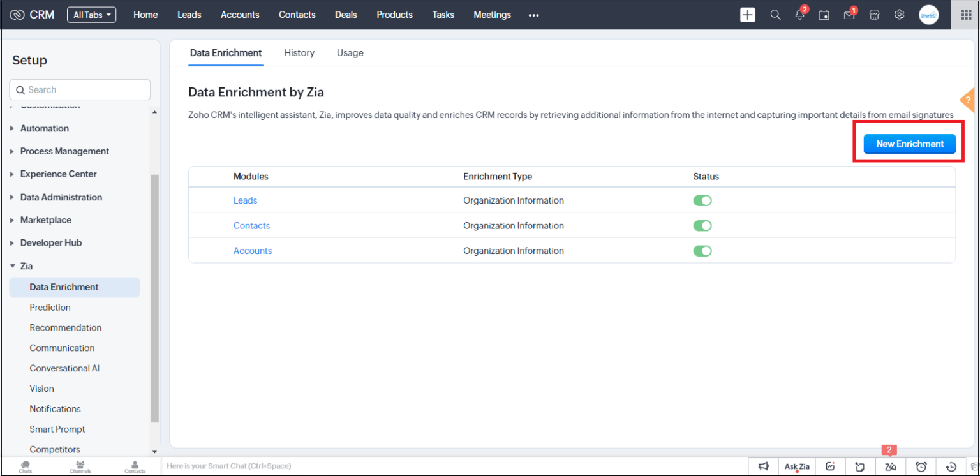Open the email inbox icon showing 1 unread
The width and height of the screenshot is (980, 476).
click(849, 15)
